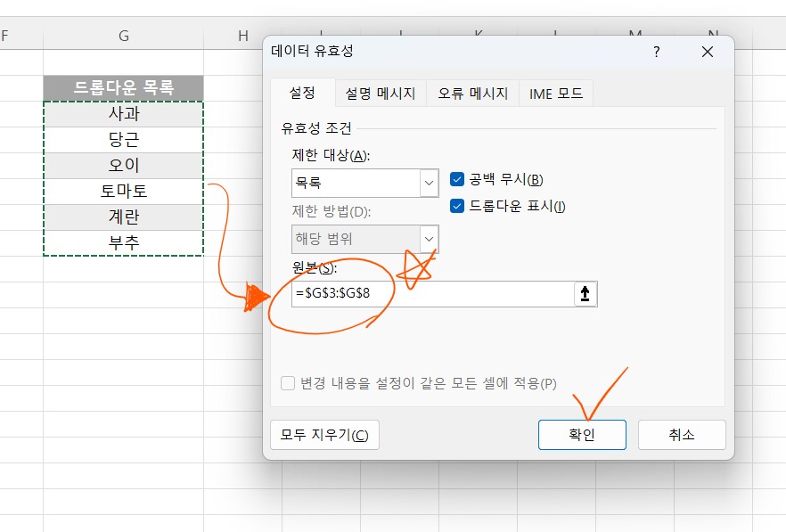The height and width of the screenshot is (532, 786).
Task: Expand the 제한 방법 dropdown showing 해당 범위
Action: (x=364, y=239)
